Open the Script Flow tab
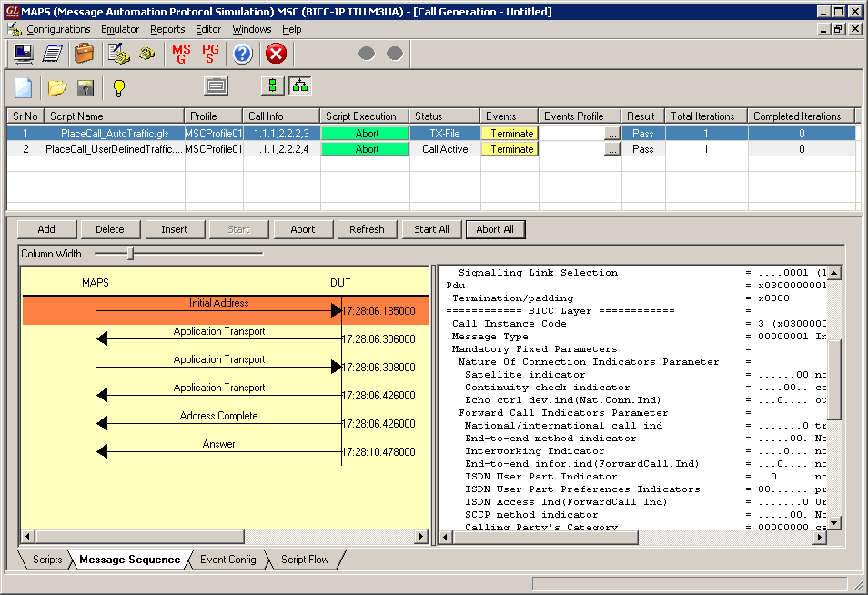Image resolution: width=868 pixels, height=595 pixels. pyautogui.click(x=305, y=560)
